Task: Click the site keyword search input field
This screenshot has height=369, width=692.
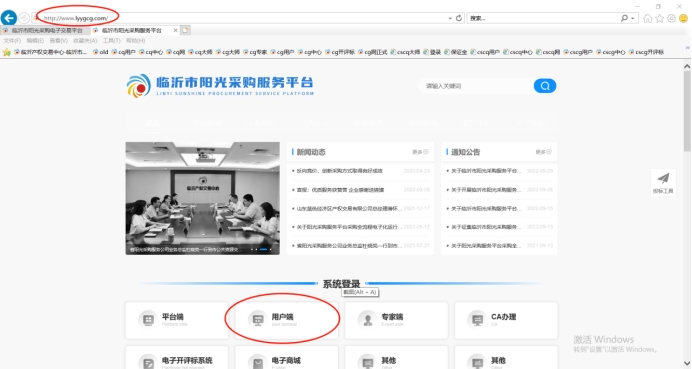Action: click(476, 86)
